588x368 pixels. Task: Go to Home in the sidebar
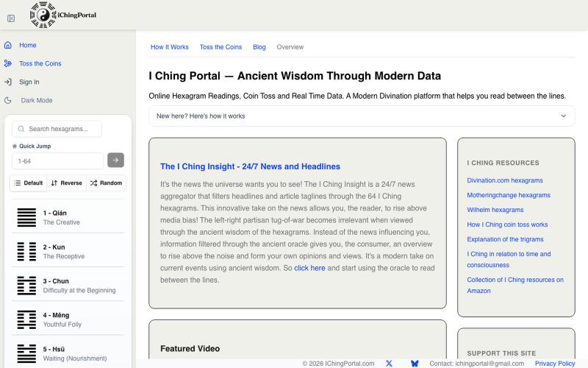click(x=28, y=45)
